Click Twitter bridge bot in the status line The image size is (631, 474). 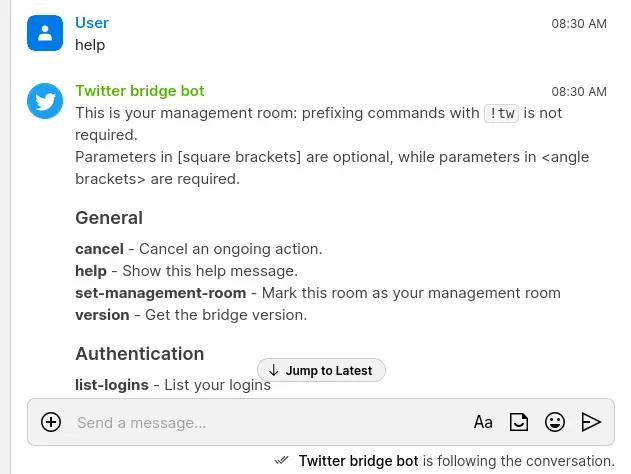point(358,461)
